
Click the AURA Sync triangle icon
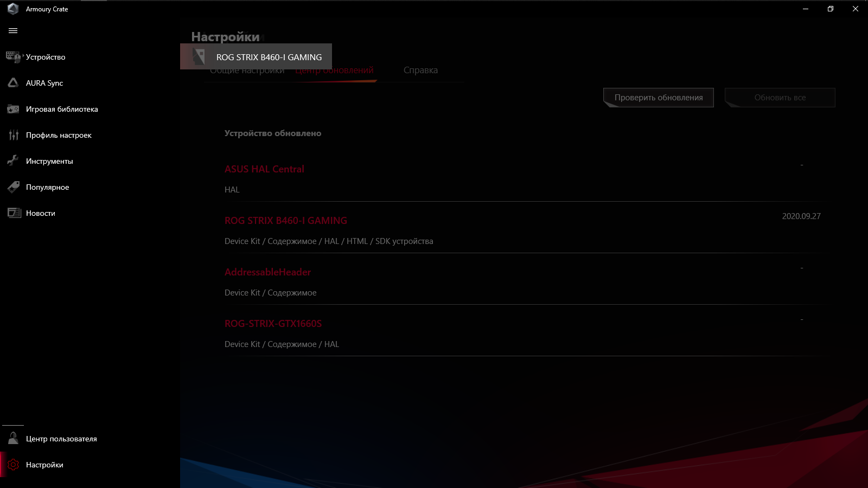pos(13,83)
